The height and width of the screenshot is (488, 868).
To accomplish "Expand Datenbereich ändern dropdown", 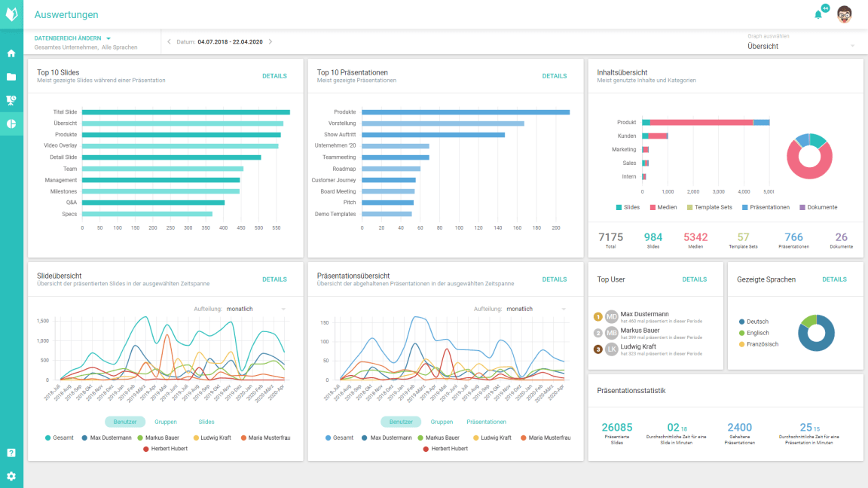I will [x=72, y=38].
